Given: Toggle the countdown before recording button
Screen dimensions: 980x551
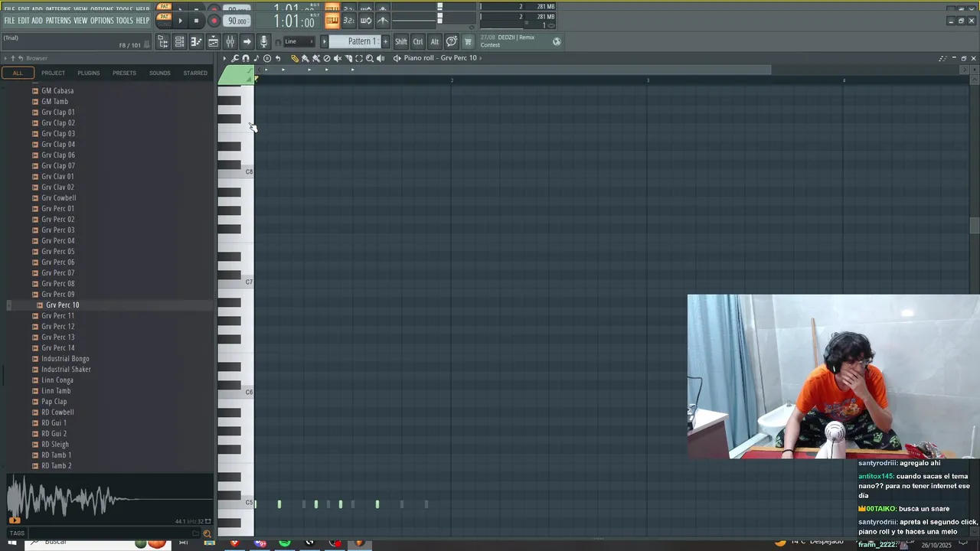Looking at the screenshot, I should click(348, 21).
